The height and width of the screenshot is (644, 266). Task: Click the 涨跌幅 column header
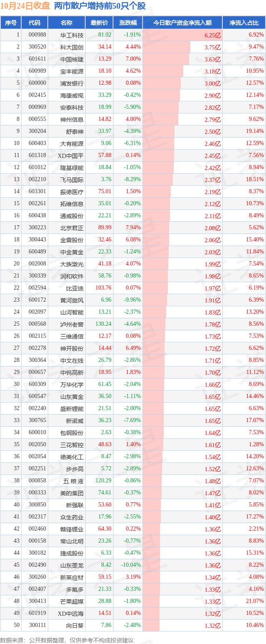(x=128, y=23)
